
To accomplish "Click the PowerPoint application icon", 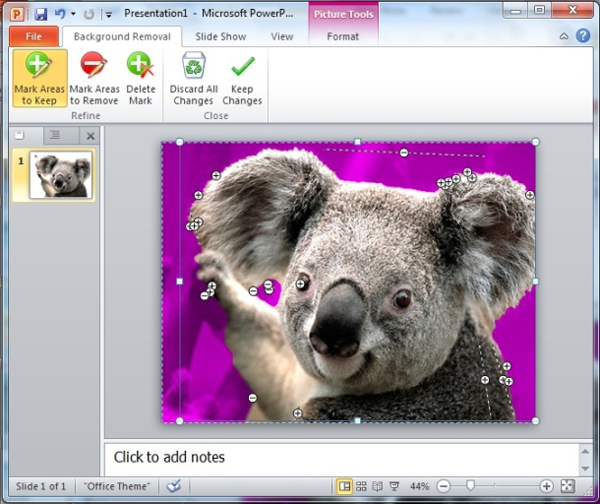I will (x=17, y=15).
